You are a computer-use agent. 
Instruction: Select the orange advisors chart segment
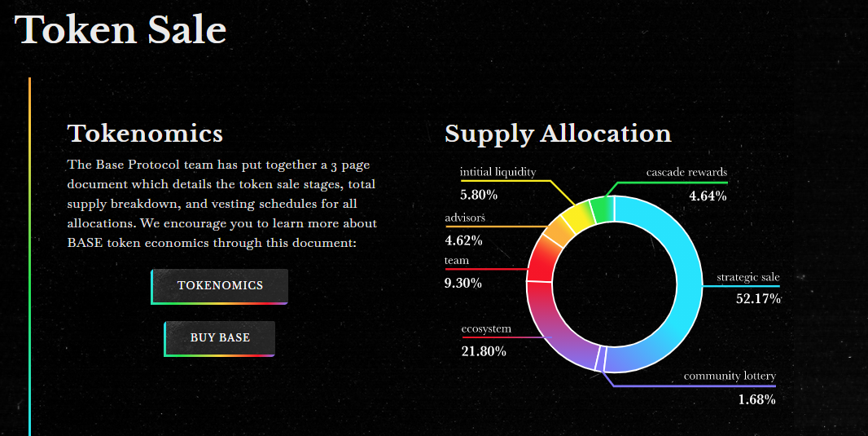click(x=557, y=236)
